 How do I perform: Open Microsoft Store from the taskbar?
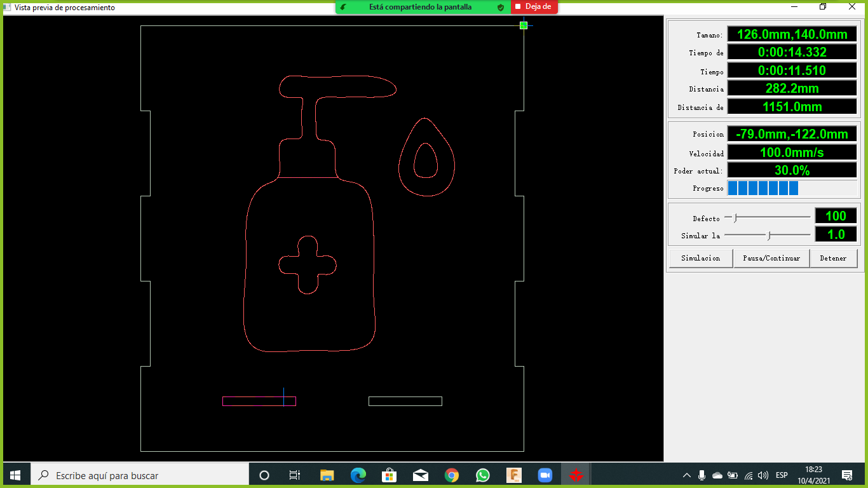coord(389,475)
